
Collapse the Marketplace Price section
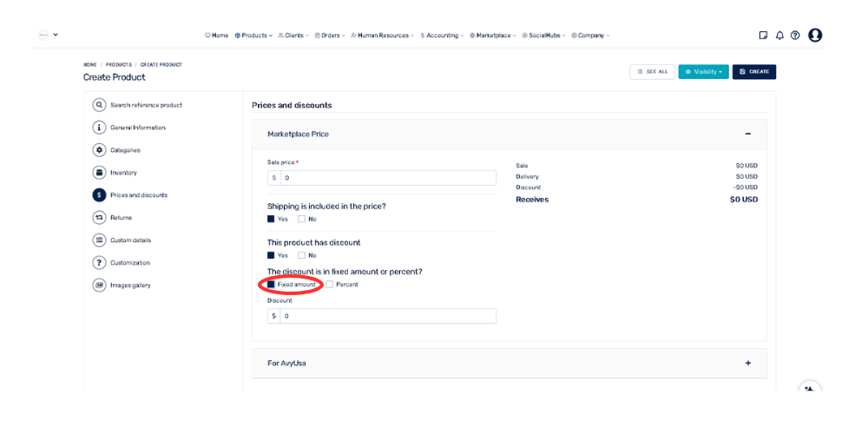[x=747, y=135]
